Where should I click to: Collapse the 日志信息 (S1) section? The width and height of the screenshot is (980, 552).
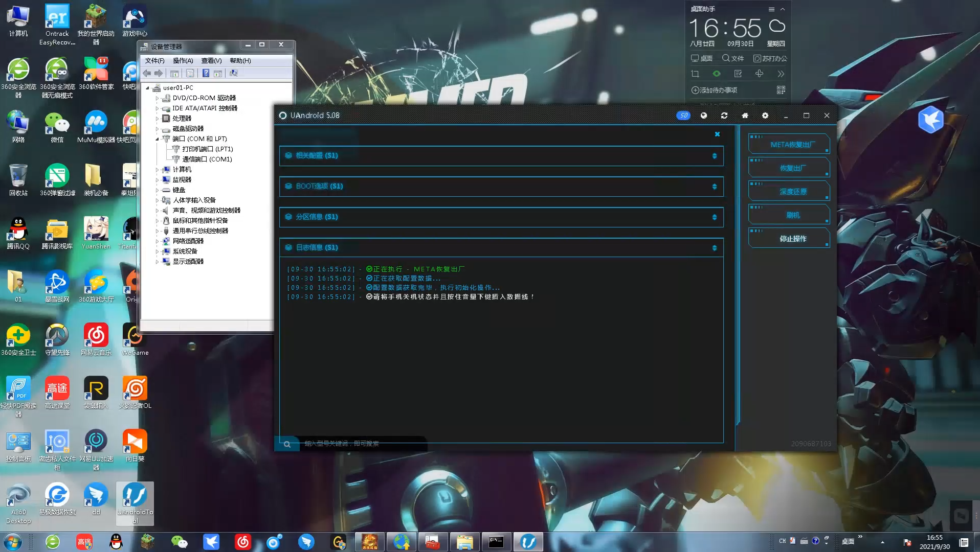[501, 248]
